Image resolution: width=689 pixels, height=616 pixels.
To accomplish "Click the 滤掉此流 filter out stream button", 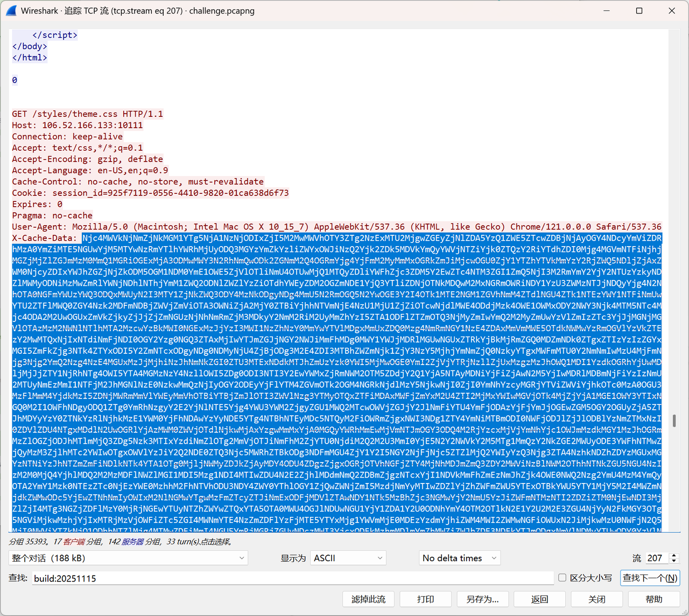I will [368, 599].
